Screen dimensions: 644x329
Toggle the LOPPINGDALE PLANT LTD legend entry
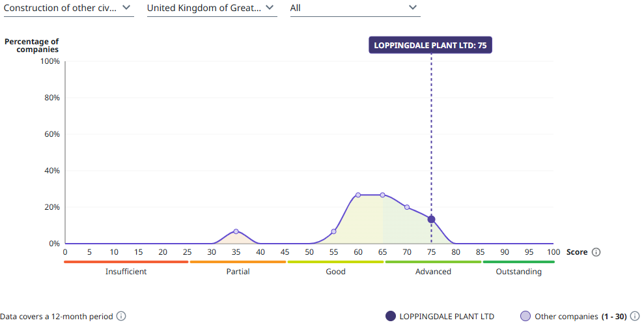tap(440, 316)
